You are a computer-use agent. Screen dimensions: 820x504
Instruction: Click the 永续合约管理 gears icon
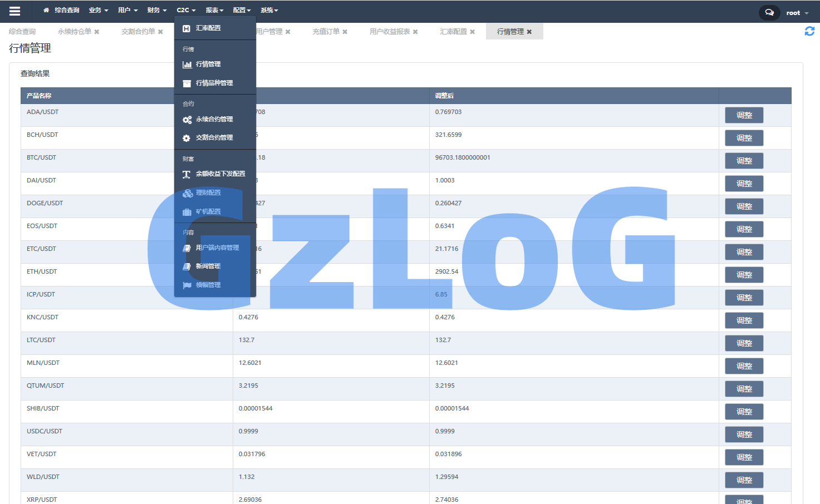click(x=187, y=120)
